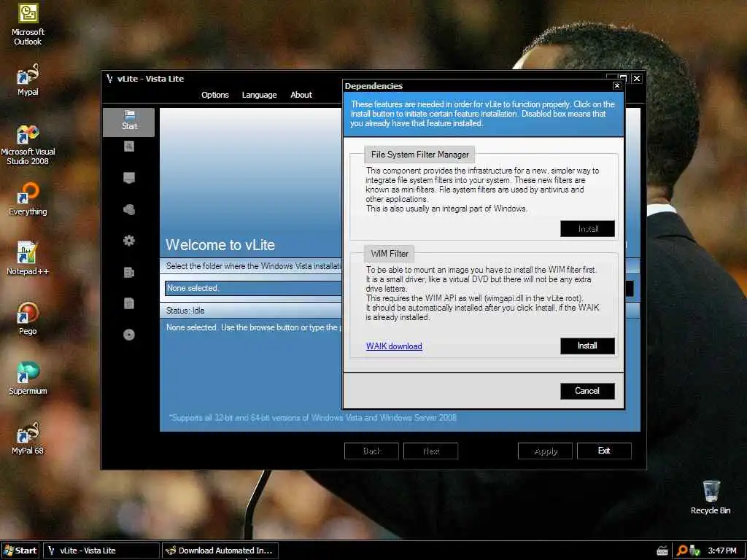This screenshot has width=747, height=560.
Task: Open the About menu
Action: click(x=301, y=95)
